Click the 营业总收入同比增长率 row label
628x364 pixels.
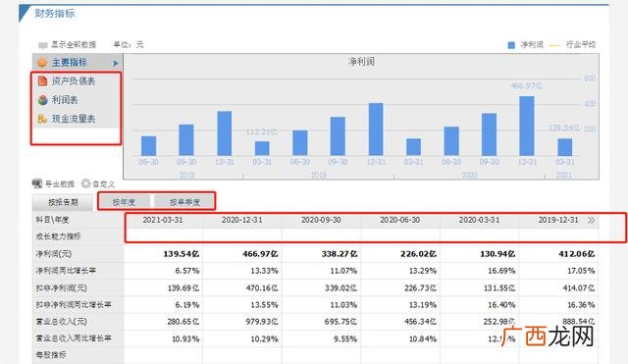coord(74,338)
